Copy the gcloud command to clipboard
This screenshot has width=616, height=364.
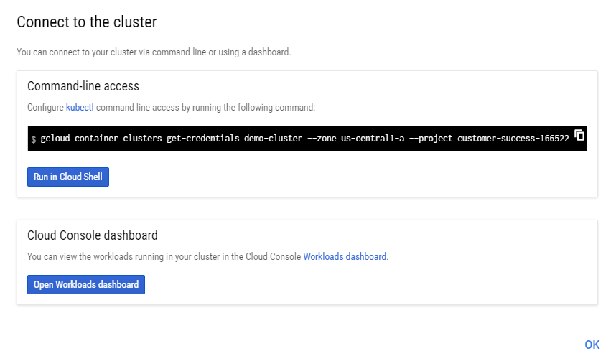click(x=580, y=135)
